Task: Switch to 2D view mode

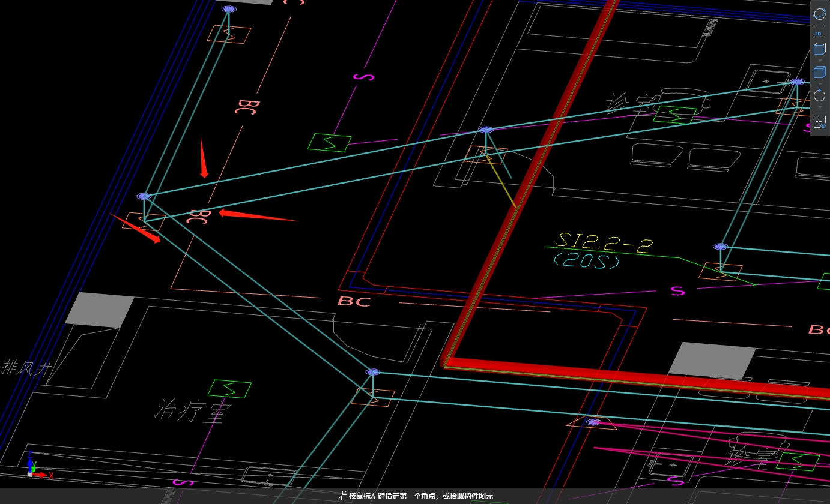Action: (820, 32)
